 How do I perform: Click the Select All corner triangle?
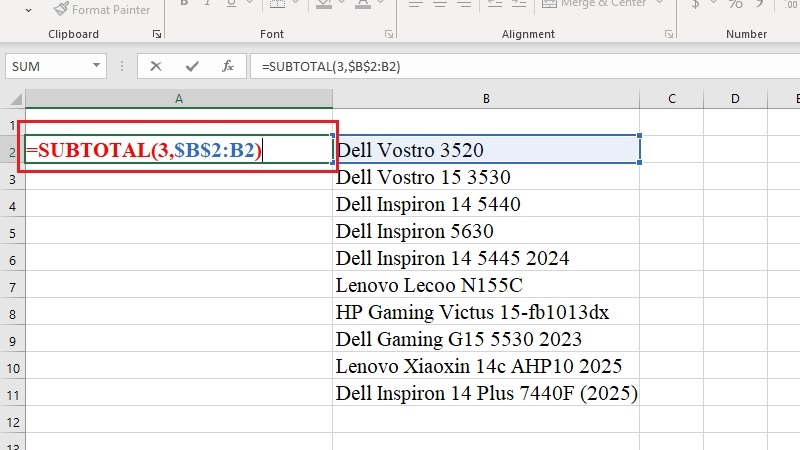[x=16, y=98]
